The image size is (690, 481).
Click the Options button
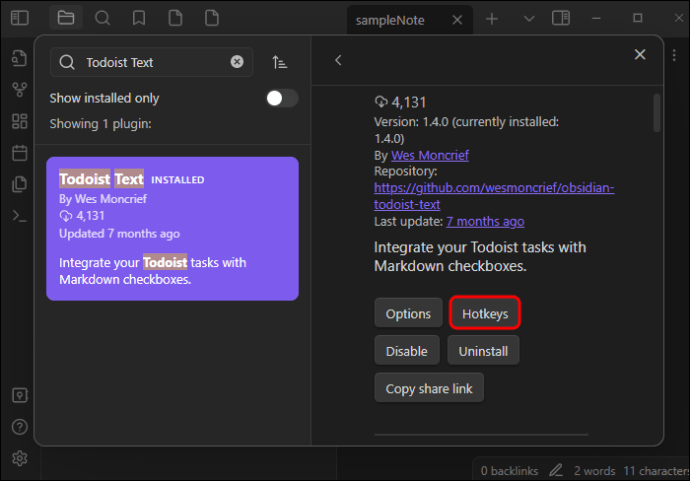click(408, 313)
